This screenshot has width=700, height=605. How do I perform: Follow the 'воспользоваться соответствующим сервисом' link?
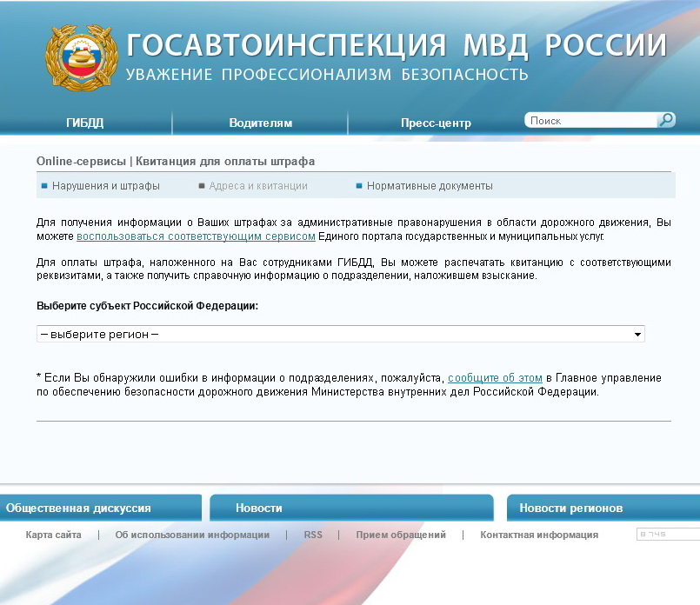[x=196, y=236]
